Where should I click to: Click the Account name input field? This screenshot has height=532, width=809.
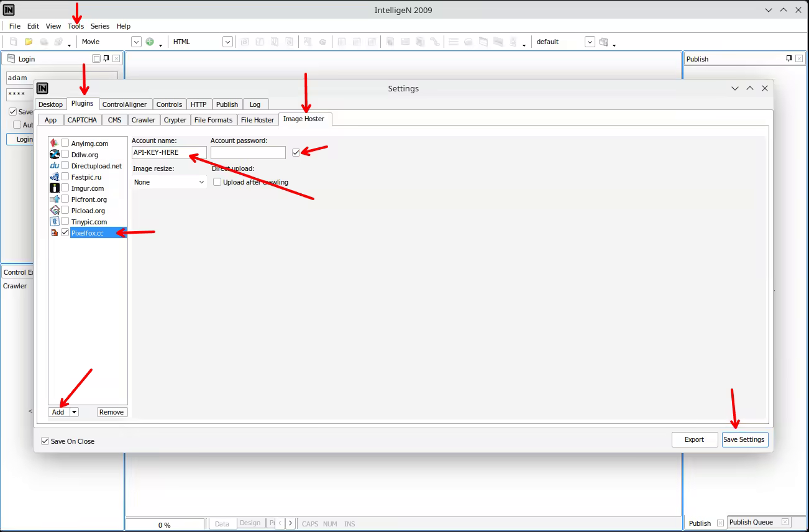[169, 152]
